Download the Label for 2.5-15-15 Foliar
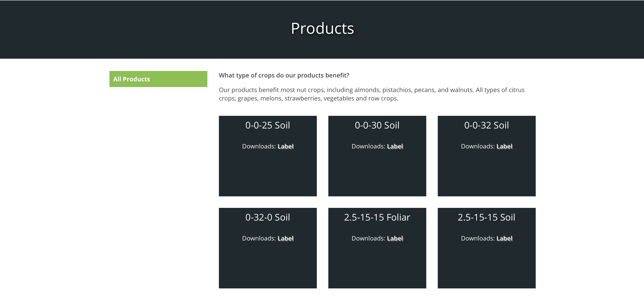This screenshot has height=298, width=644. [395, 238]
